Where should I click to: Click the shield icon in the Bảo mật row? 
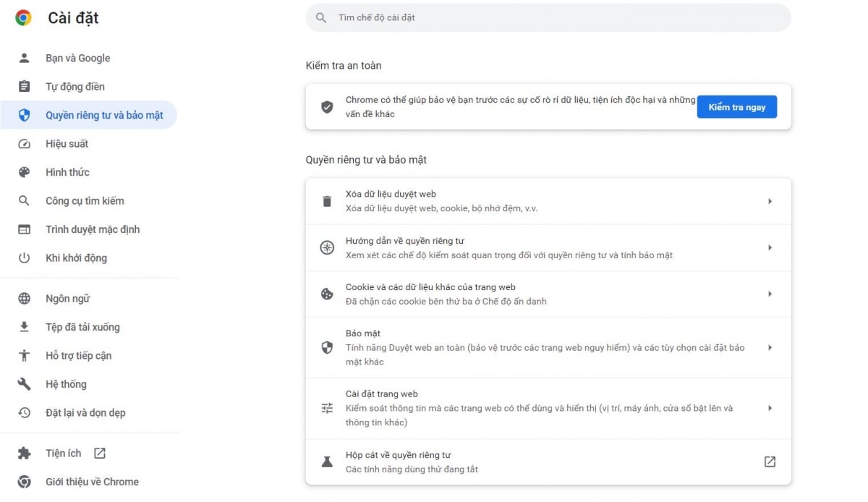tap(327, 347)
